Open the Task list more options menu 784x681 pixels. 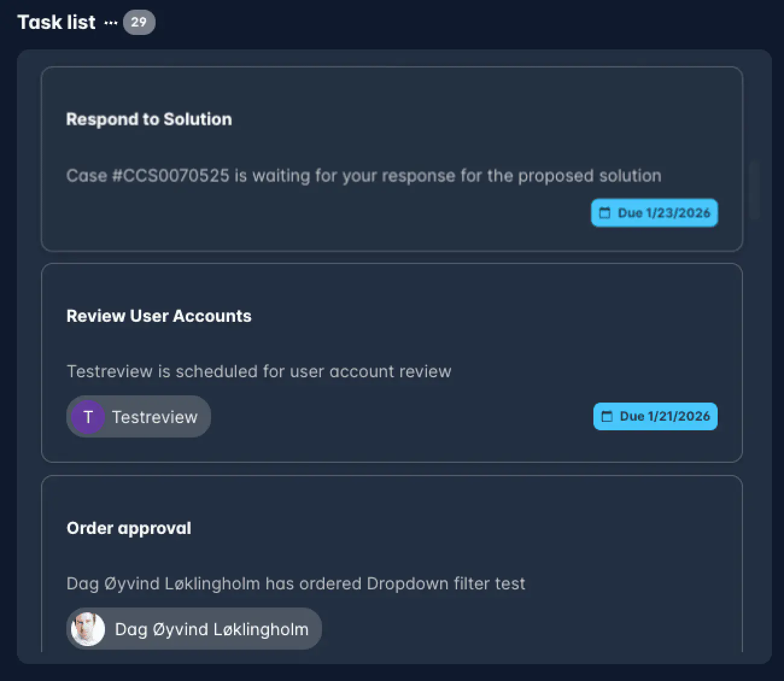coord(111,23)
